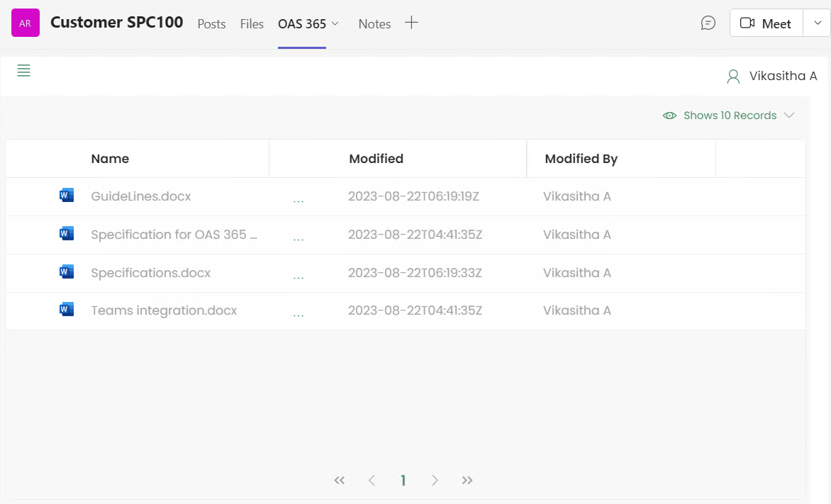
Task: Open the OAS 365 tab
Action: point(302,24)
